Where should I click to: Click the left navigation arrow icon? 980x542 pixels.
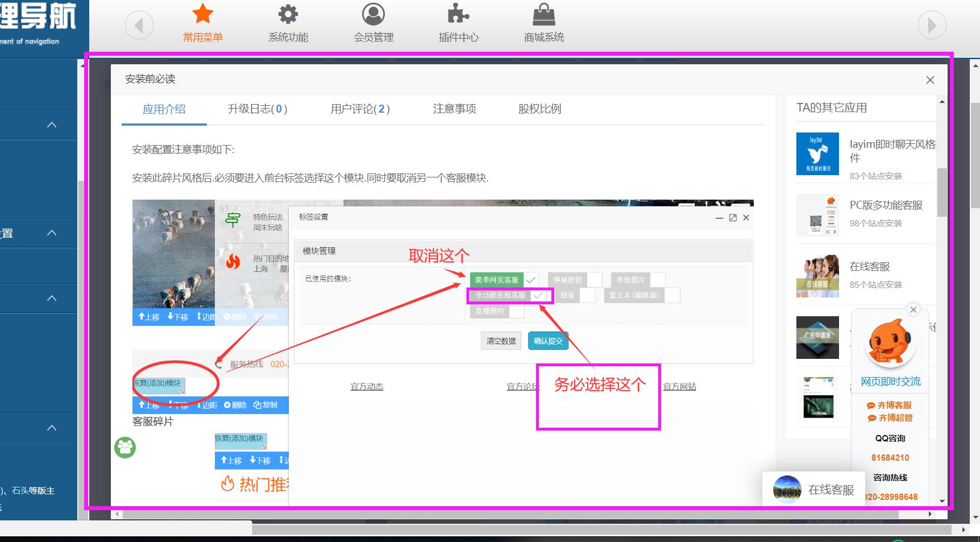coord(139,25)
